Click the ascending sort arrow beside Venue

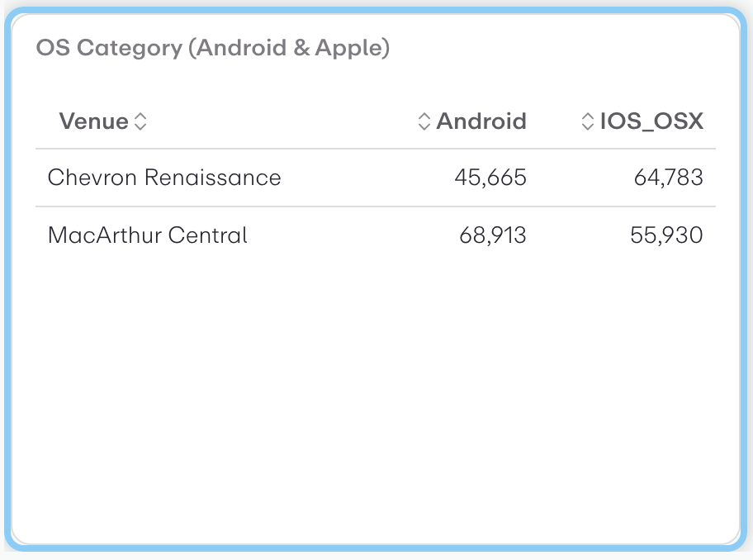[x=141, y=116]
